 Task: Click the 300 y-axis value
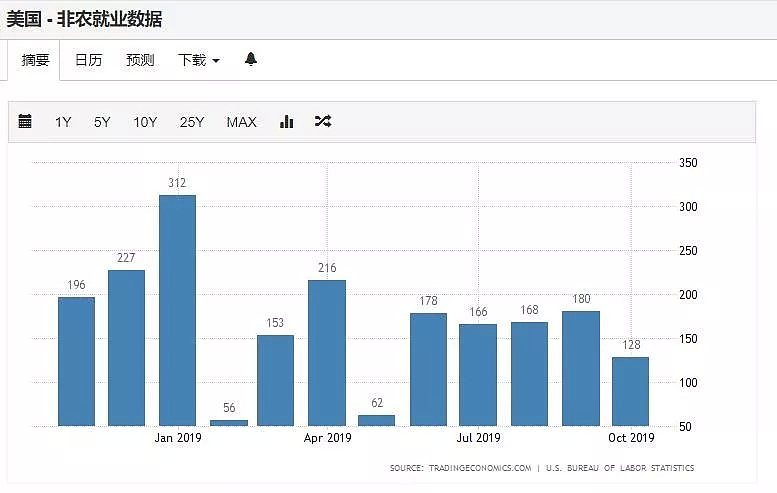(688, 207)
